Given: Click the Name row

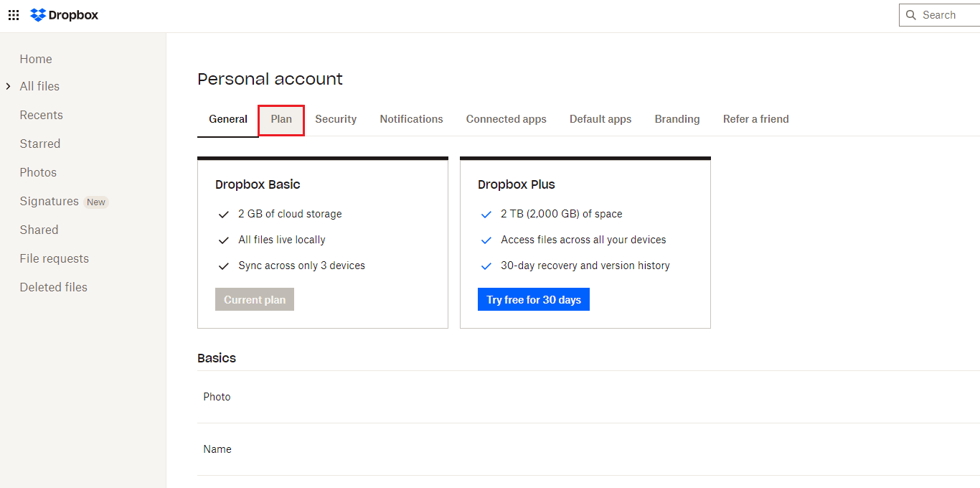Looking at the screenshot, I should [588, 449].
